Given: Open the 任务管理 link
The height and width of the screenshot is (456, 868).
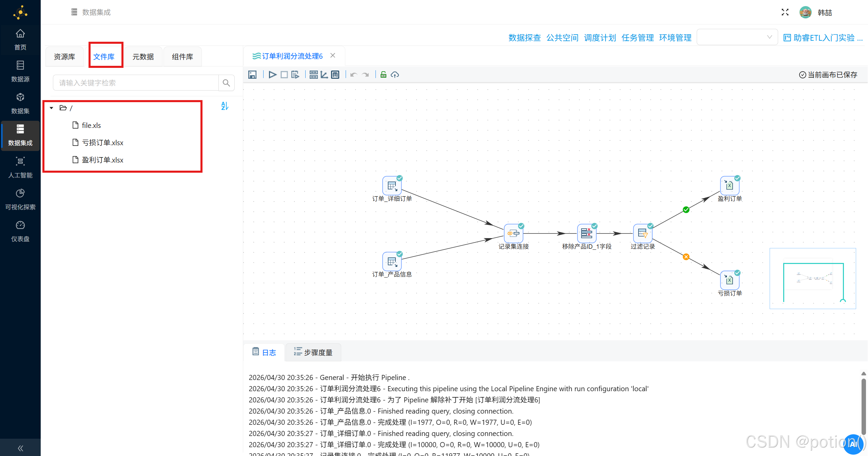Looking at the screenshot, I should pos(637,38).
